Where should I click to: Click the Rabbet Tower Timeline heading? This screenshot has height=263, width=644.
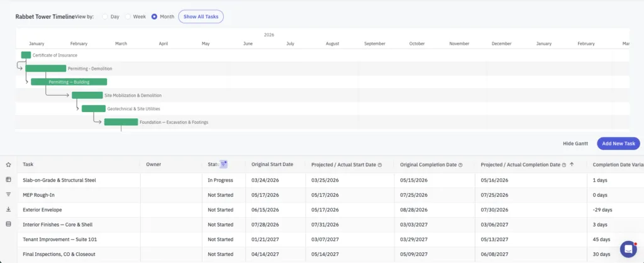coord(45,17)
